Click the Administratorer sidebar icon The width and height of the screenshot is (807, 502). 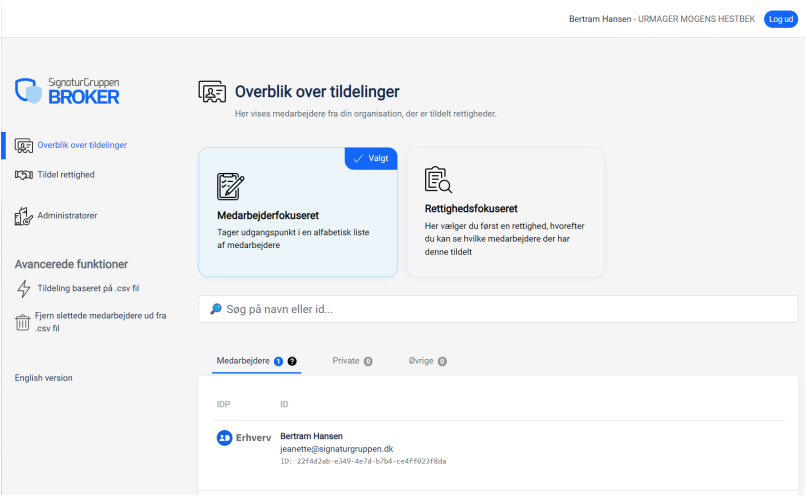click(x=24, y=215)
